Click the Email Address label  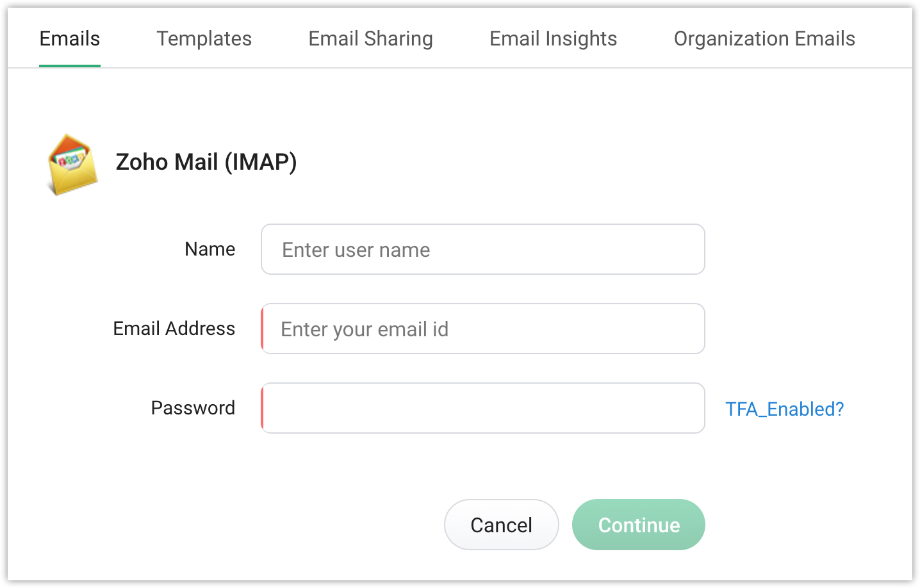pyautogui.click(x=174, y=329)
